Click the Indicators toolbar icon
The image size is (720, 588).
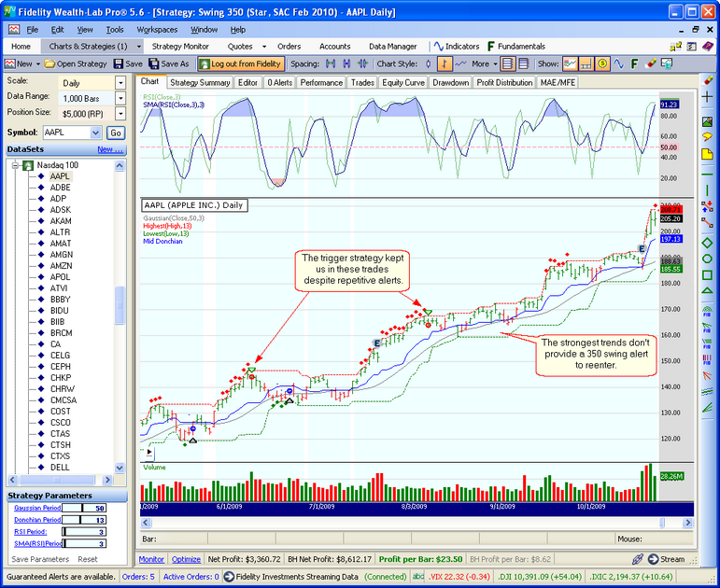(457, 46)
